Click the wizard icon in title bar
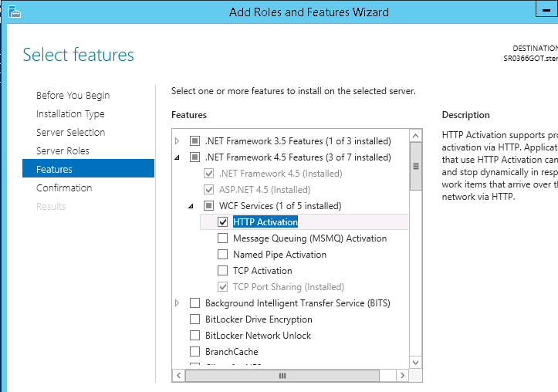Screen dimensions: 558x392 coord(14,12)
